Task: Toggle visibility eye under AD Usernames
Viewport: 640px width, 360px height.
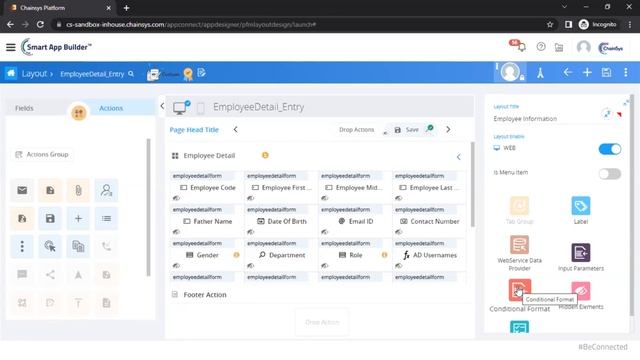Action: [x=398, y=266]
